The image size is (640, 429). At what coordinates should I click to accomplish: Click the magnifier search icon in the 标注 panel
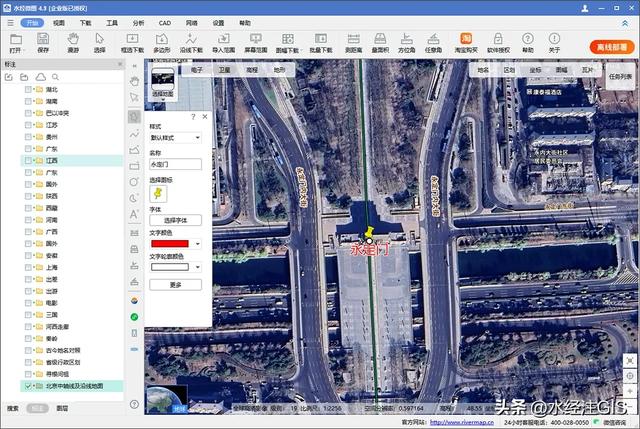point(56,77)
